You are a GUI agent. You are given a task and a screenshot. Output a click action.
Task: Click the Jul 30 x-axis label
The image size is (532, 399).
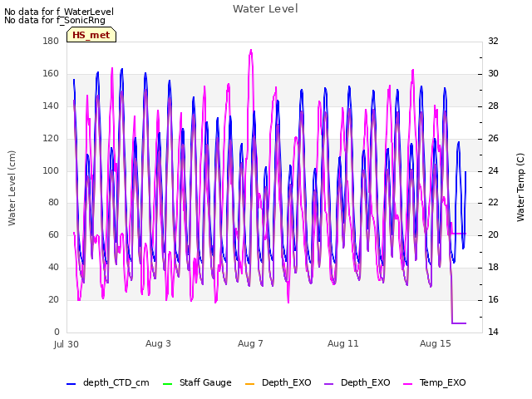pos(66,344)
